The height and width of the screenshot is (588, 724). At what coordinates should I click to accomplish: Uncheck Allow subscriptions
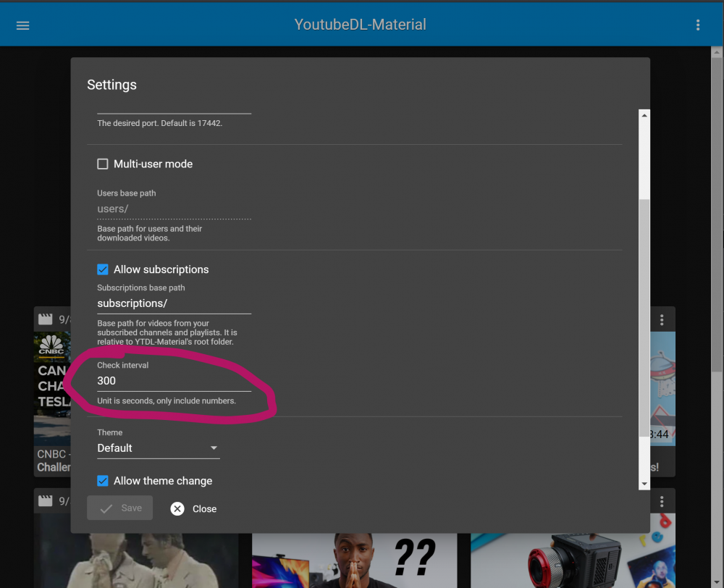pyautogui.click(x=103, y=269)
